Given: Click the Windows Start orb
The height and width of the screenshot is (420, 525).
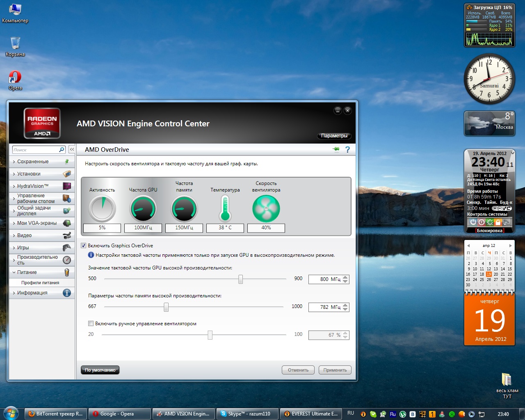Looking at the screenshot, I should point(11,413).
